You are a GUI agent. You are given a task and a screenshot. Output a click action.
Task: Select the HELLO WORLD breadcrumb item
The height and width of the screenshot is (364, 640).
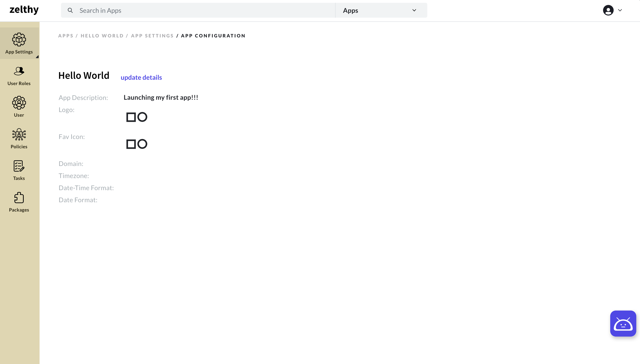click(x=102, y=36)
